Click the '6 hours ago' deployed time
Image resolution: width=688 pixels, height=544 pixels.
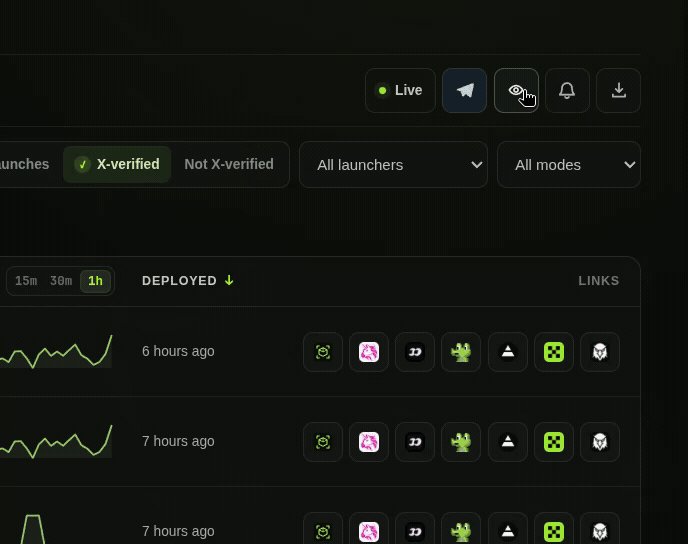point(178,351)
